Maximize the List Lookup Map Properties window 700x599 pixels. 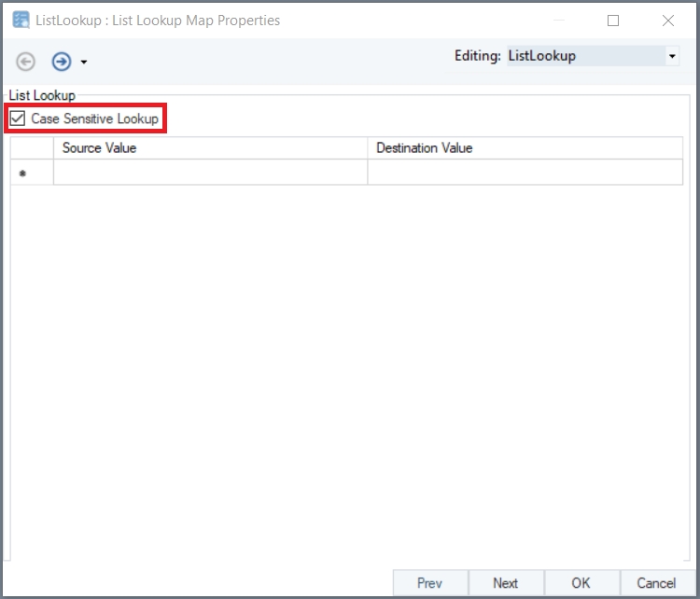(x=613, y=21)
